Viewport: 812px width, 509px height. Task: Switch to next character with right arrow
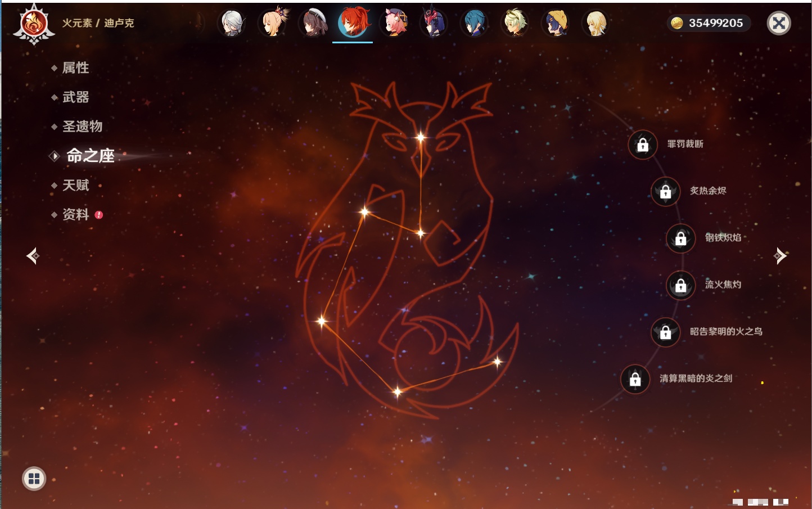pyautogui.click(x=780, y=256)
